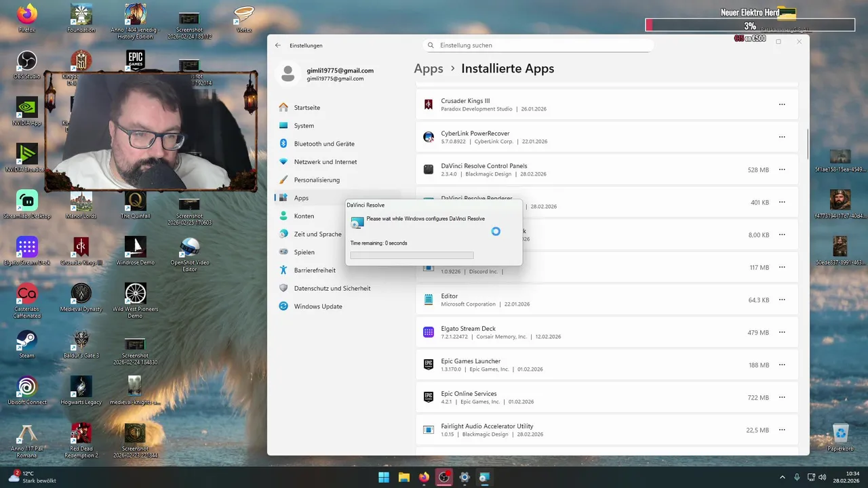Open Konten in the sidebar
The image size is (868, 488).
[x=305, y=216]
